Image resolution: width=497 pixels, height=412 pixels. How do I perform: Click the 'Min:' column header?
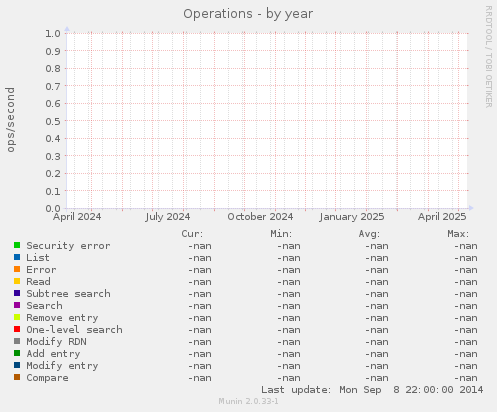pos(281,234)
